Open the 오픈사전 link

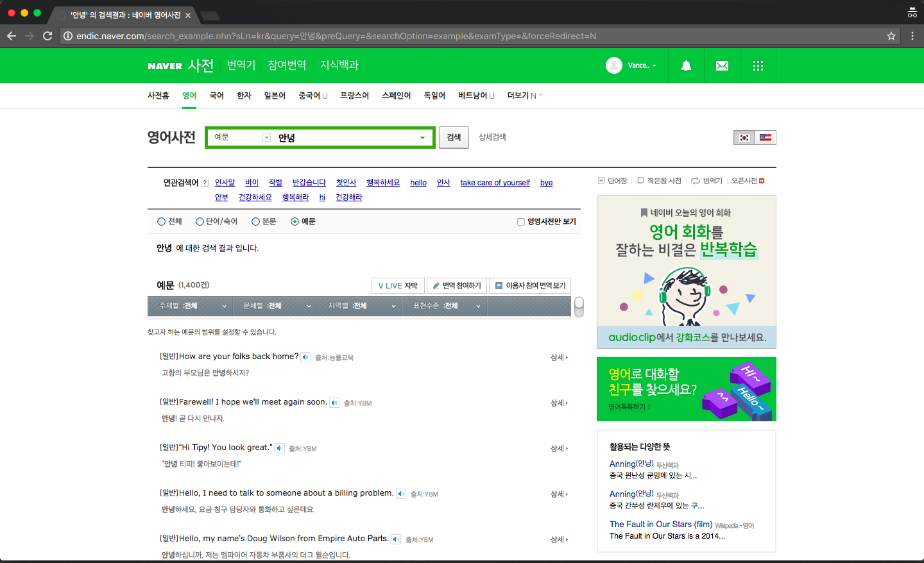tap(748, 181)
